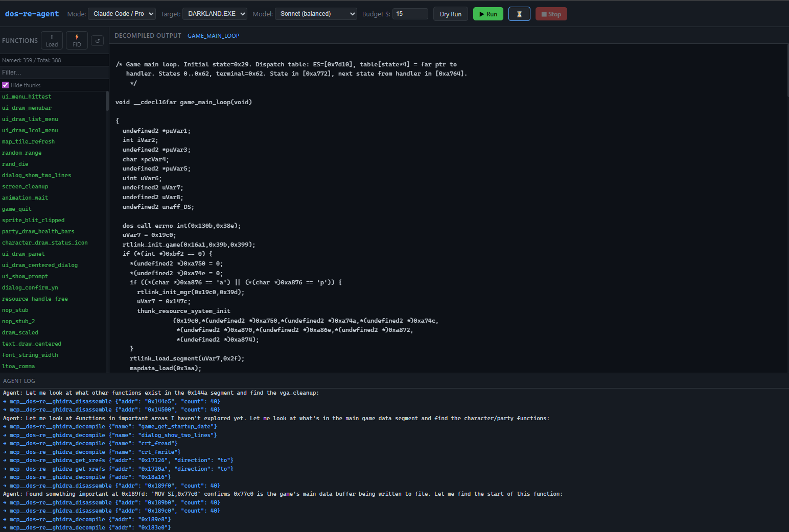Select nop_stub function

15,310
